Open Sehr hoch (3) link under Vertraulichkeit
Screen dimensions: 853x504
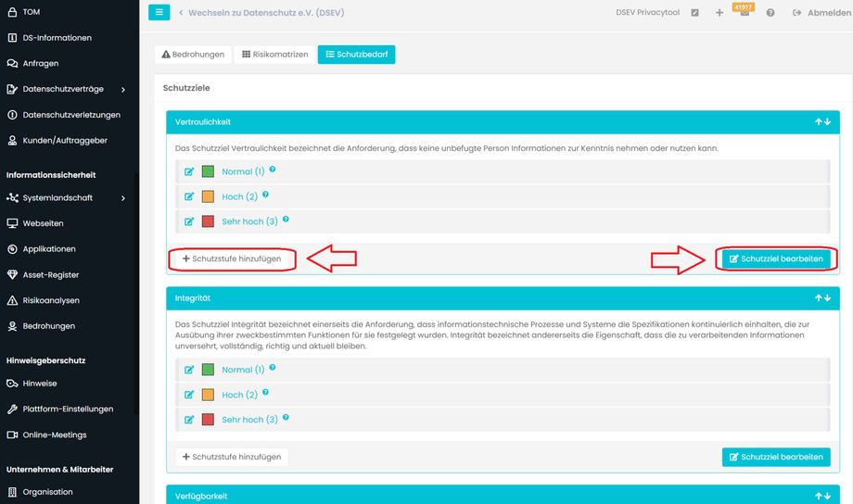click(249, 221)
